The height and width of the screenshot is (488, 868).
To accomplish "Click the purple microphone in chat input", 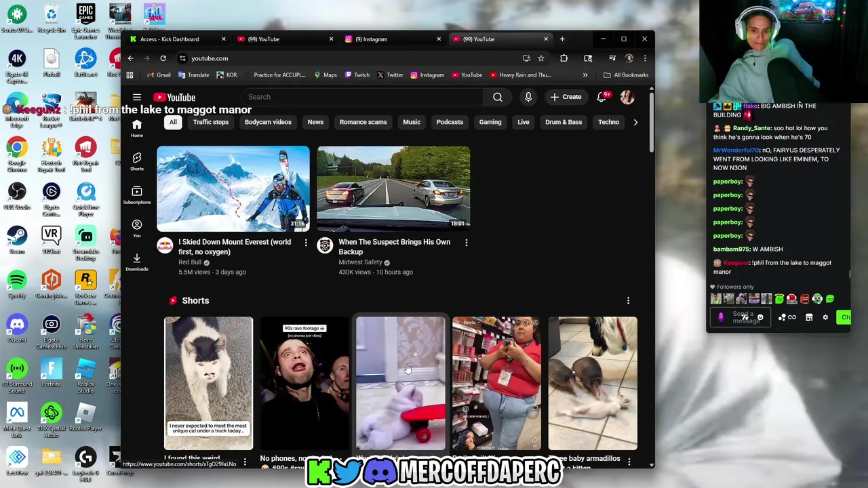I will pyautogui.click(x=721, y=317).
